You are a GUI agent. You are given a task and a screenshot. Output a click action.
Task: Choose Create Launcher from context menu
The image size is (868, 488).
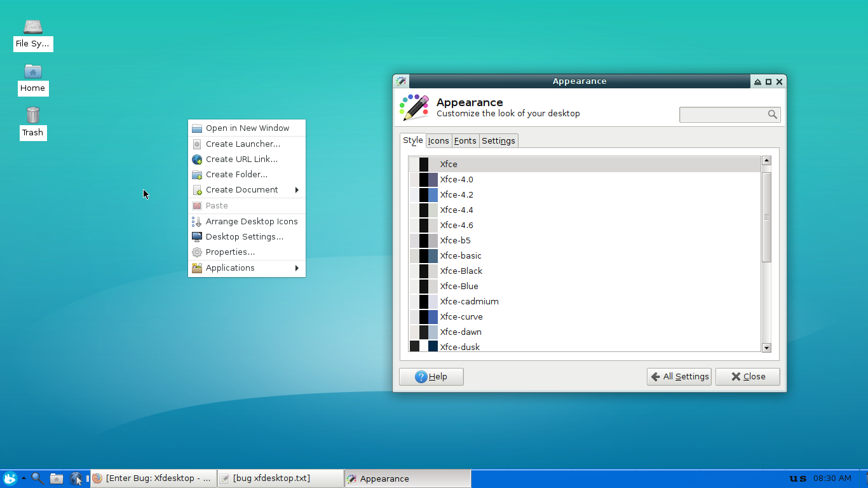pos(242,144)
